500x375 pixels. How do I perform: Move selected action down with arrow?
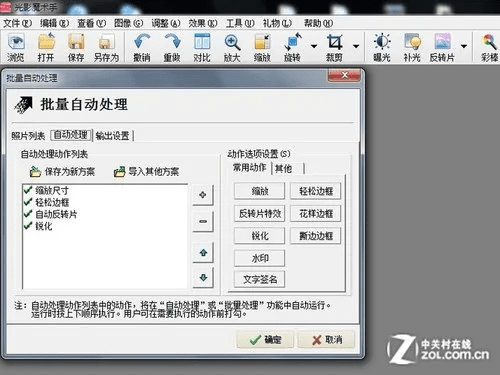pos(203,277)
